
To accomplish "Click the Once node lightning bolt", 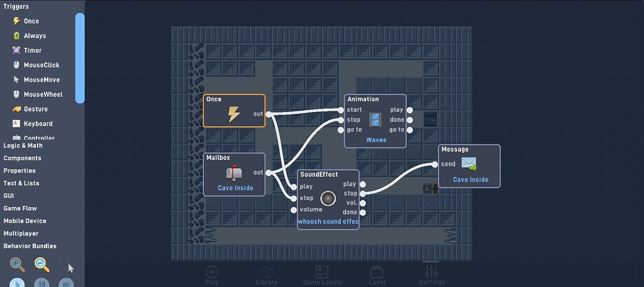I will [x=234, y=115].
